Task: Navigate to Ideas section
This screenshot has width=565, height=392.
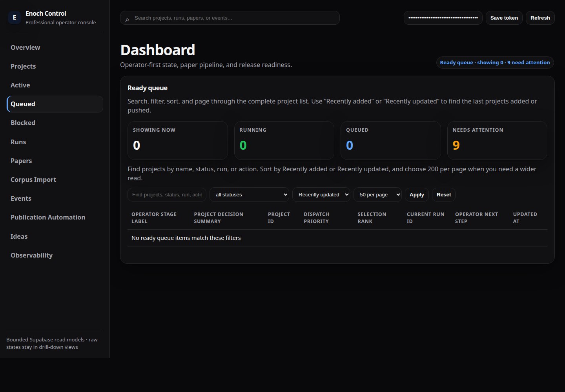Action: pyautogui.click(x=55, y=236)
